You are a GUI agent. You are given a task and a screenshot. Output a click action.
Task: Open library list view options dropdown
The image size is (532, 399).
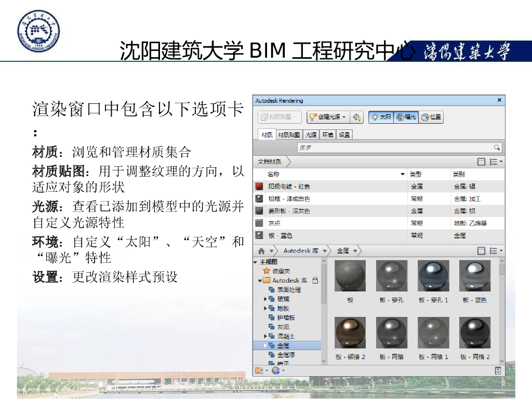click(496, 251)
